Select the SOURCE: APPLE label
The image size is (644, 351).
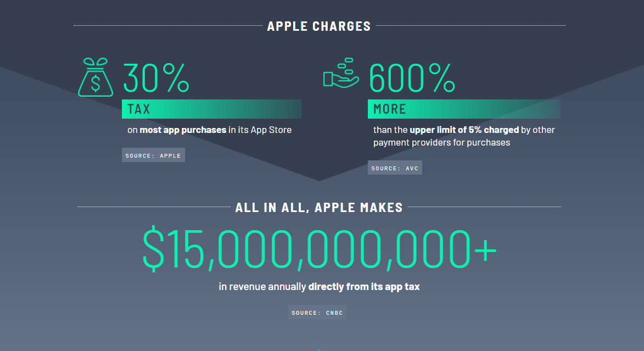[153, 155]
